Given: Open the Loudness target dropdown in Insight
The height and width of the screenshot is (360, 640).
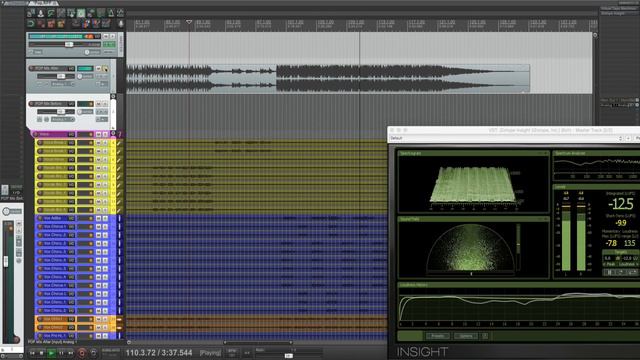Looking at the screenshot, I should 629,264.
